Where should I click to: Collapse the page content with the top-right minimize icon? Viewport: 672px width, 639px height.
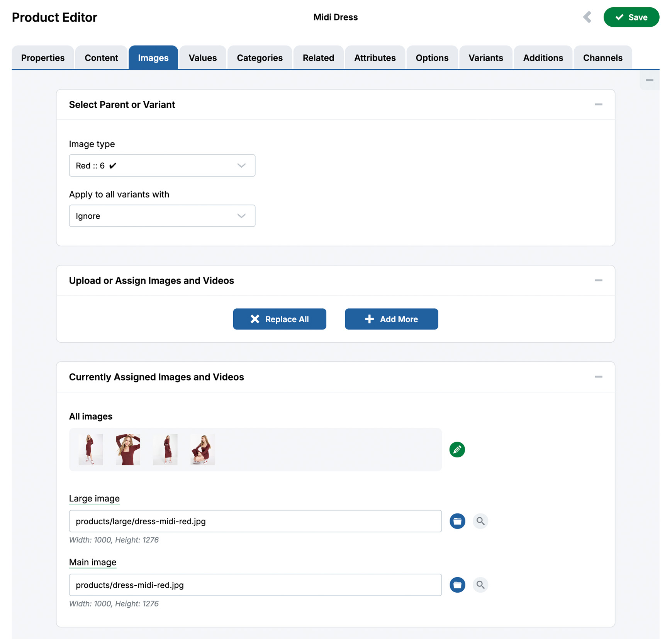tap(649, 80)
